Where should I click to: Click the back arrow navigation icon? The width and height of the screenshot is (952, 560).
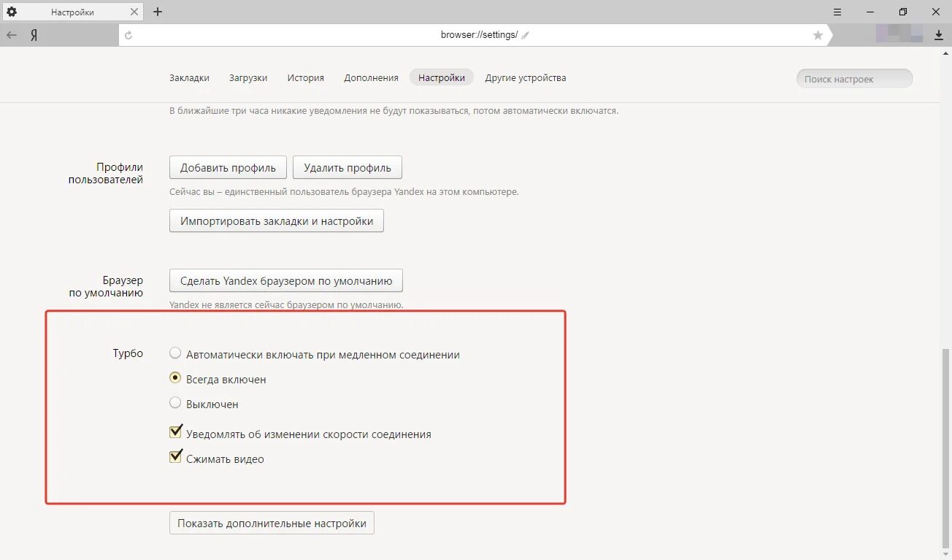point(12,35)
